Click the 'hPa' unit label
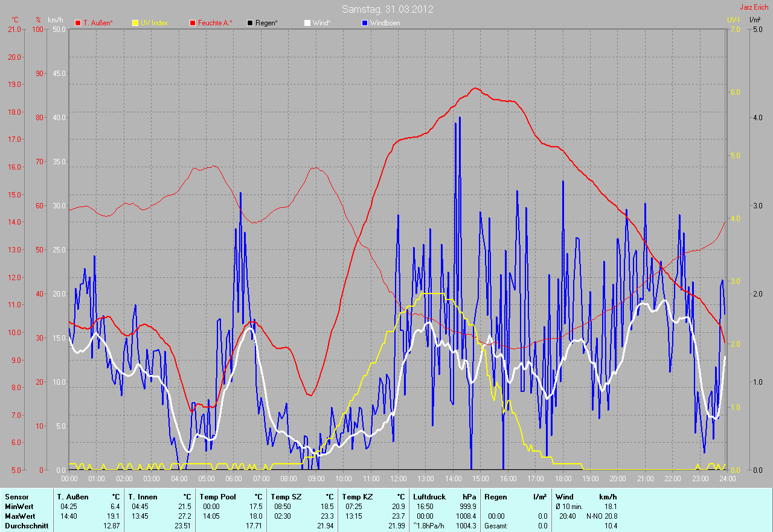The image size is (773, 532). (470, 497)
